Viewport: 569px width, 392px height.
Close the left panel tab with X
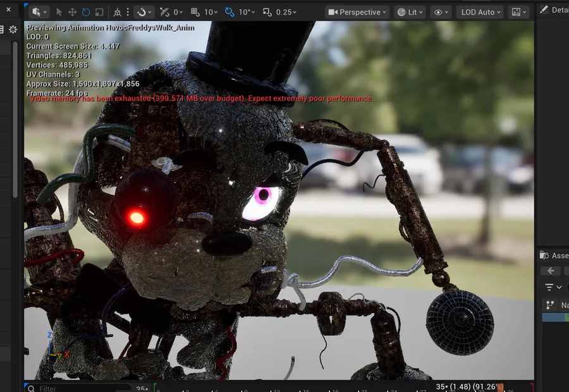pyautogui.click(x=8, y=9)
